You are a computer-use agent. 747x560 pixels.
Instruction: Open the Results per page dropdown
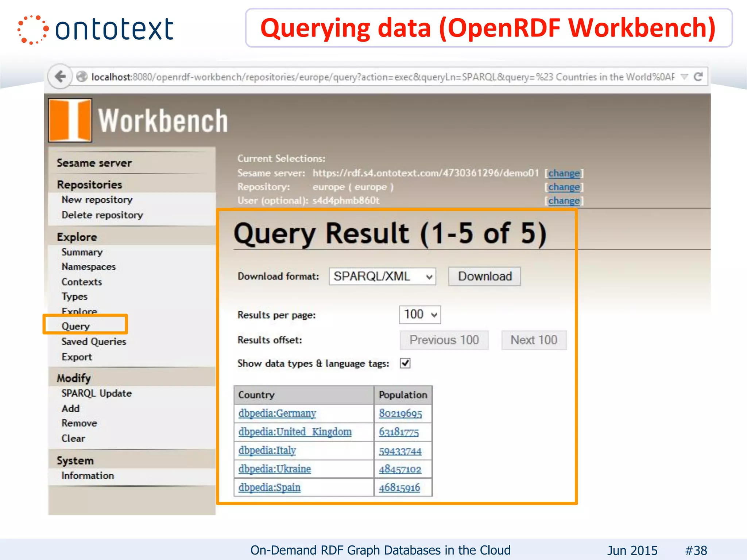pyautogui.click(x=420, y=315)
